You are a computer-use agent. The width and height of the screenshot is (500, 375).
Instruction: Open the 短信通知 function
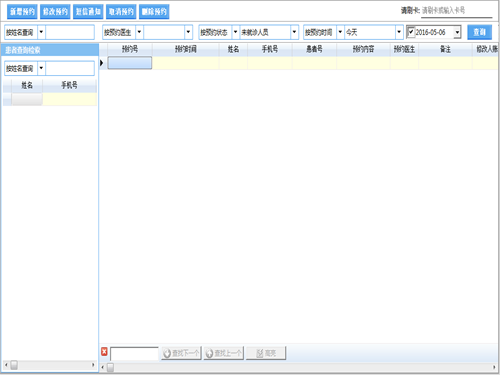point(88,12)
